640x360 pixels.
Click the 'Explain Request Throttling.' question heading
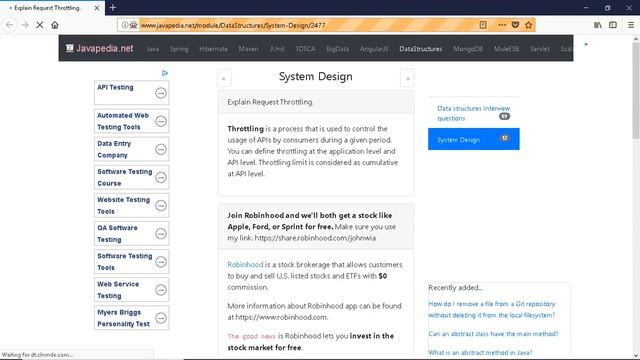pos(270,102)
